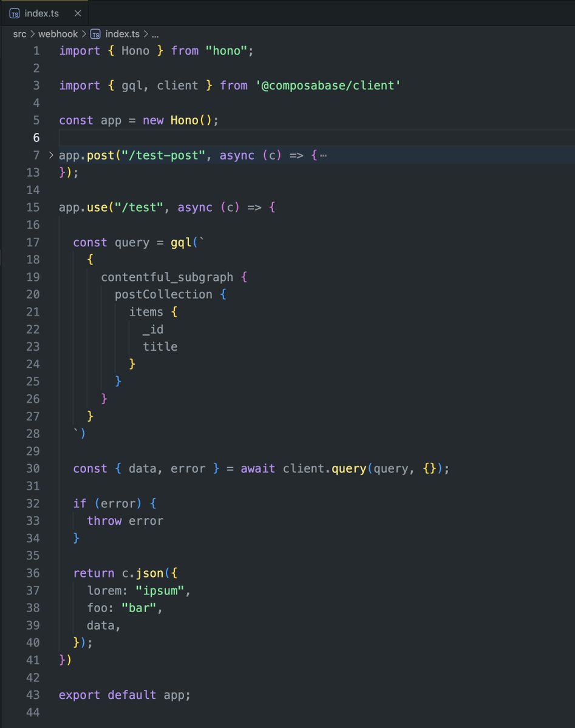Click line number 43 in gutter

pos(33,695)
